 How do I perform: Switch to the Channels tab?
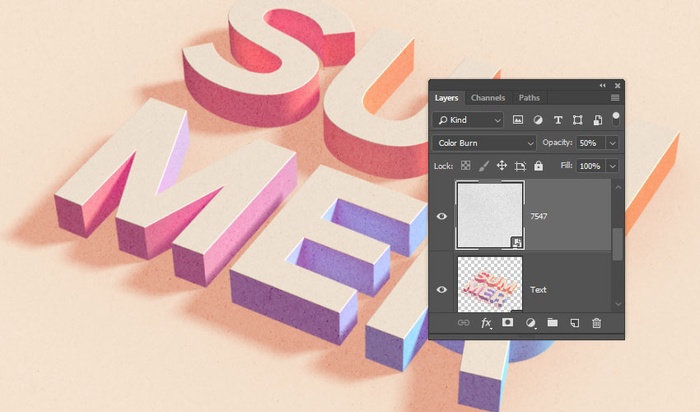pos(488,98)
